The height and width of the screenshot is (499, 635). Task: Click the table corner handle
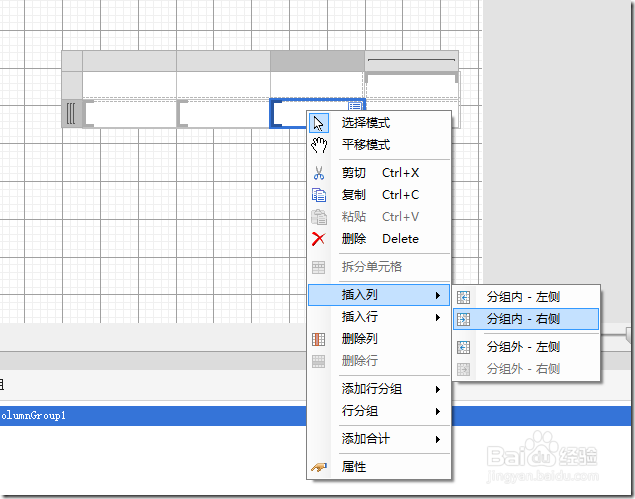click(72, 61)
